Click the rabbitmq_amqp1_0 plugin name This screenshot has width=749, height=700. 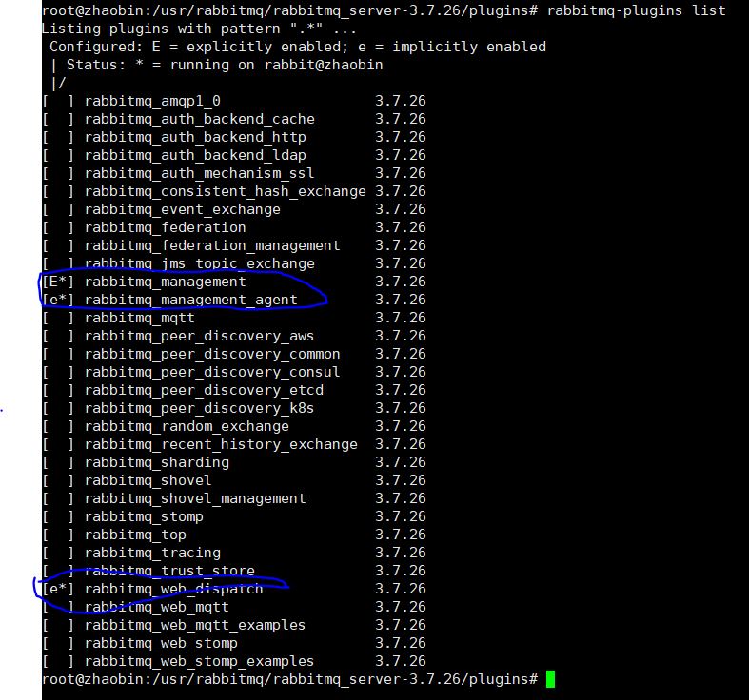pos(152,101)
